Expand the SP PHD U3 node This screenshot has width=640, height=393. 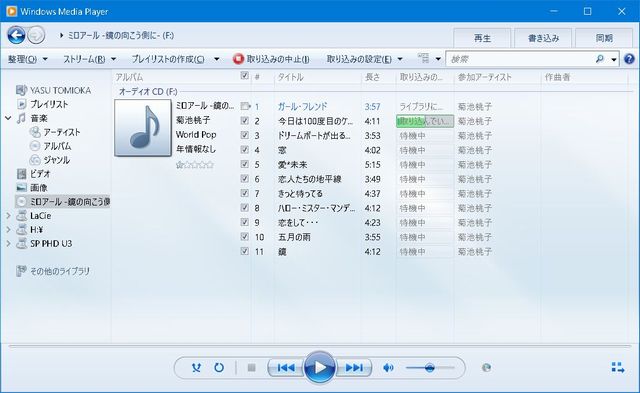(8, 243)
